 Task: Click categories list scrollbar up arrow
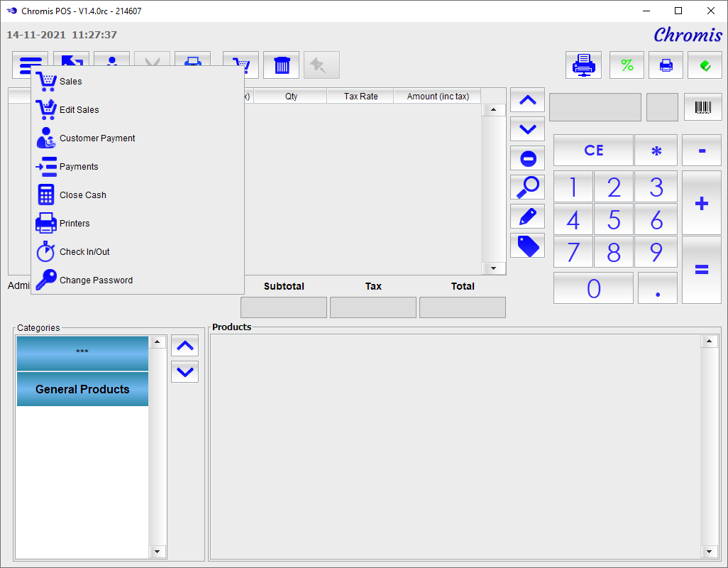[x=157, y=342]
